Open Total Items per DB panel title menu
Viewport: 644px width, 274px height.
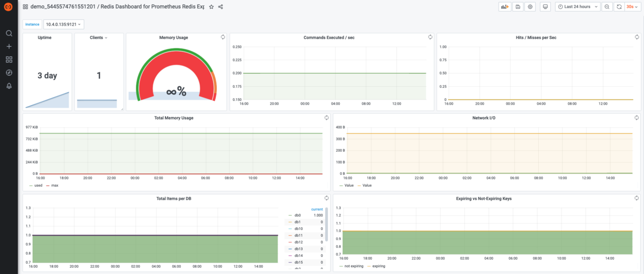[173, 198]
